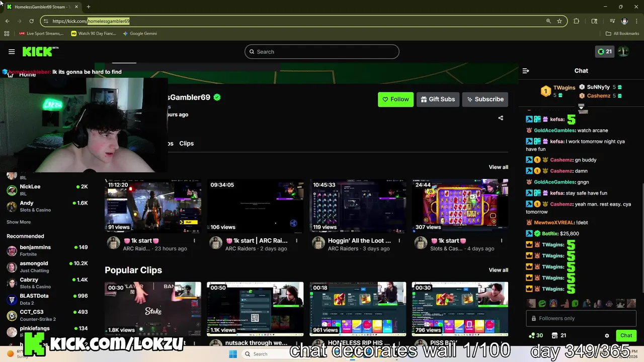Open the Kick user profile avatar
Viewport: 644px width, 362px height.
click(x=623, y=51)
